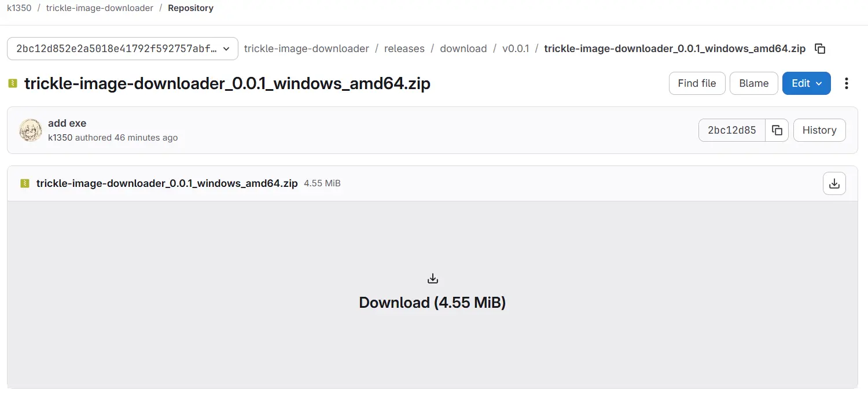Open v0.0.1 folder in path
The image size is (868, 405).
515,49
